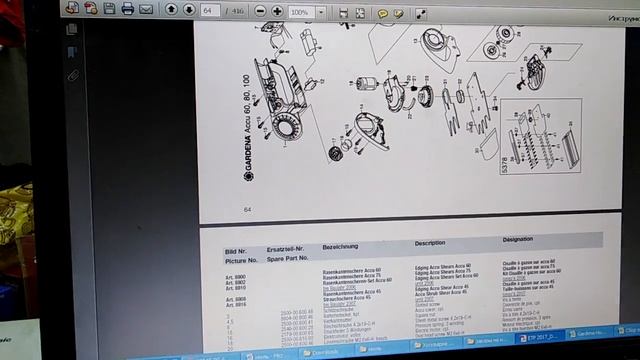The image size is (640, 360).
Task: Select the highlight text tool
Action: [x=399, y=14]
